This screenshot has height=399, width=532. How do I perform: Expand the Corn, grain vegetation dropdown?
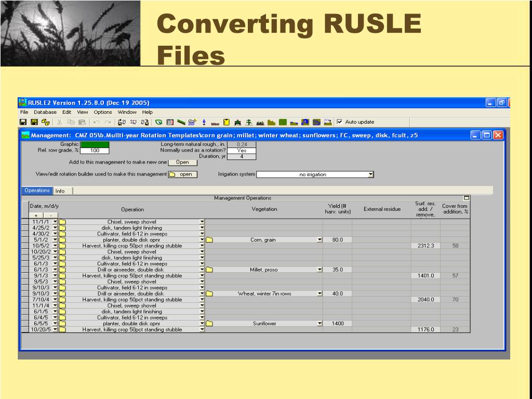click(x=320, y=240)
